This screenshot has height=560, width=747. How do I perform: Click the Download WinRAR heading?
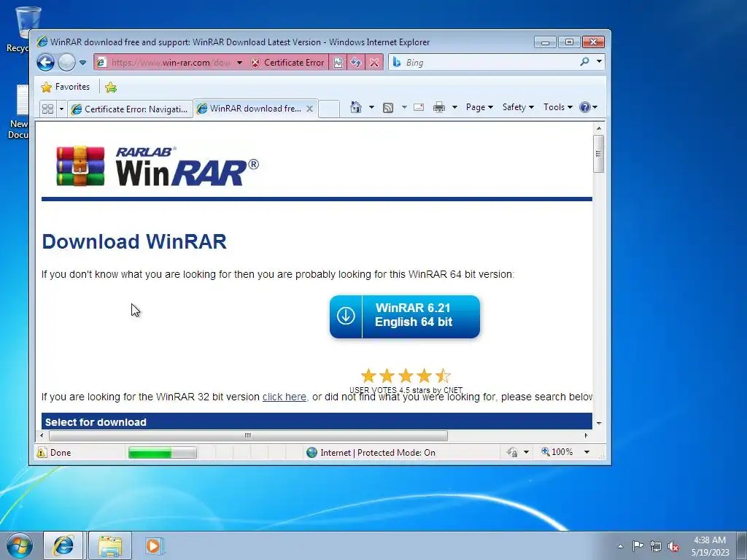coord(134,241)
